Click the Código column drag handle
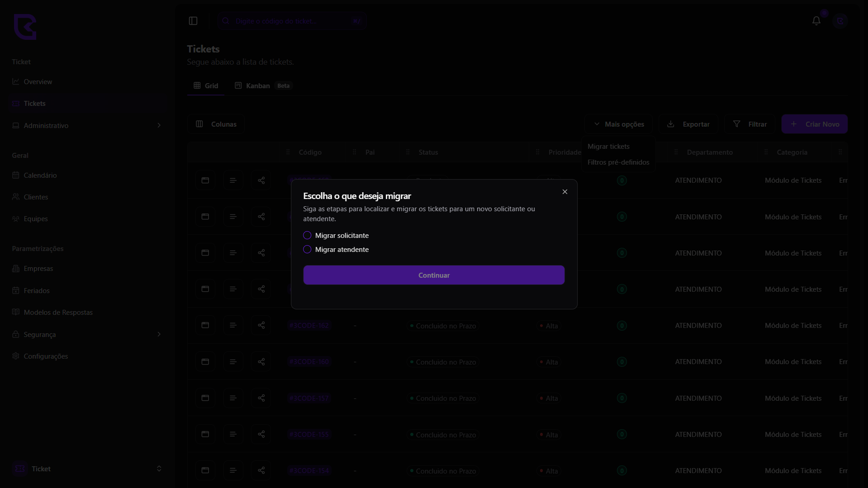 (x=288, y=152)
